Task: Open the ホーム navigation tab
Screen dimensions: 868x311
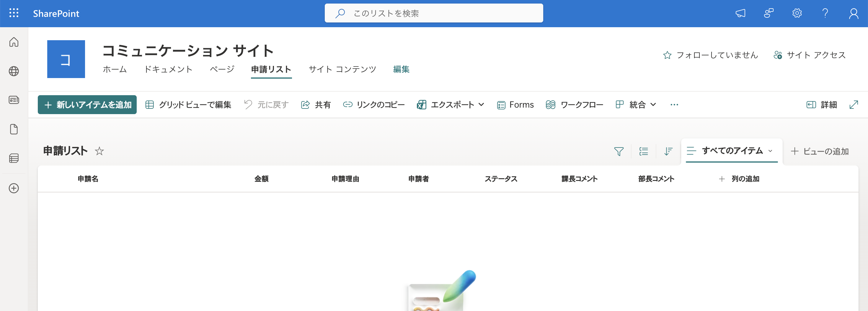Action: (115, 69)
